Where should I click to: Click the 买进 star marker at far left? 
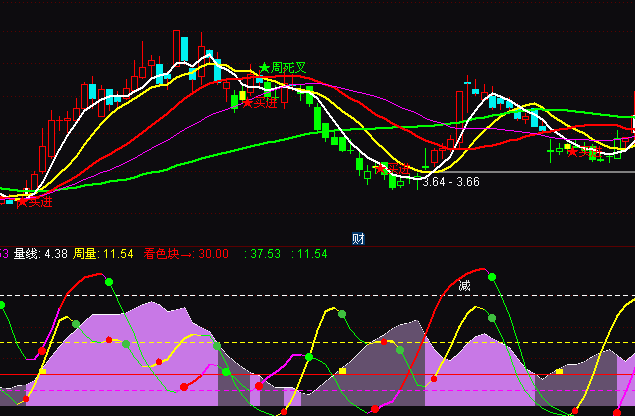(23, 201)
